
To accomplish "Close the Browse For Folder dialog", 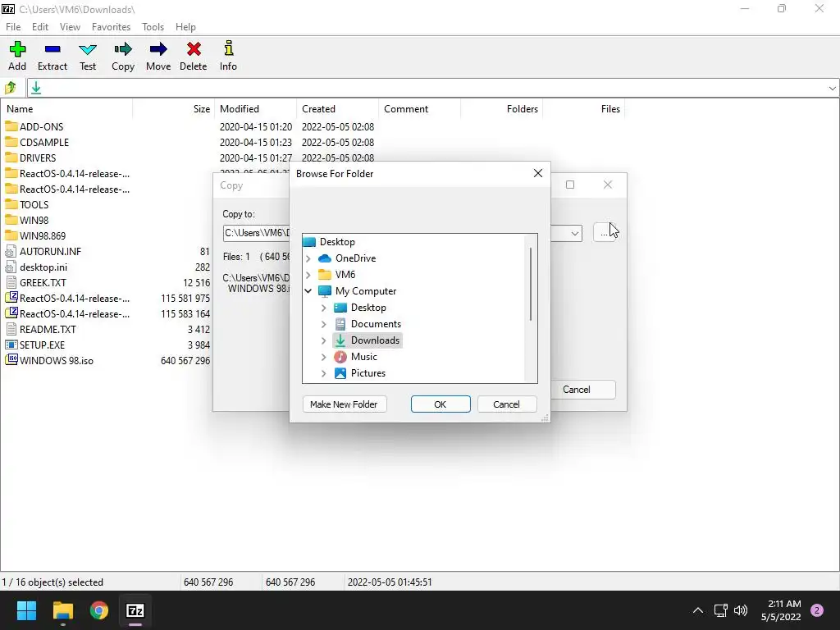I will point(538,173).
